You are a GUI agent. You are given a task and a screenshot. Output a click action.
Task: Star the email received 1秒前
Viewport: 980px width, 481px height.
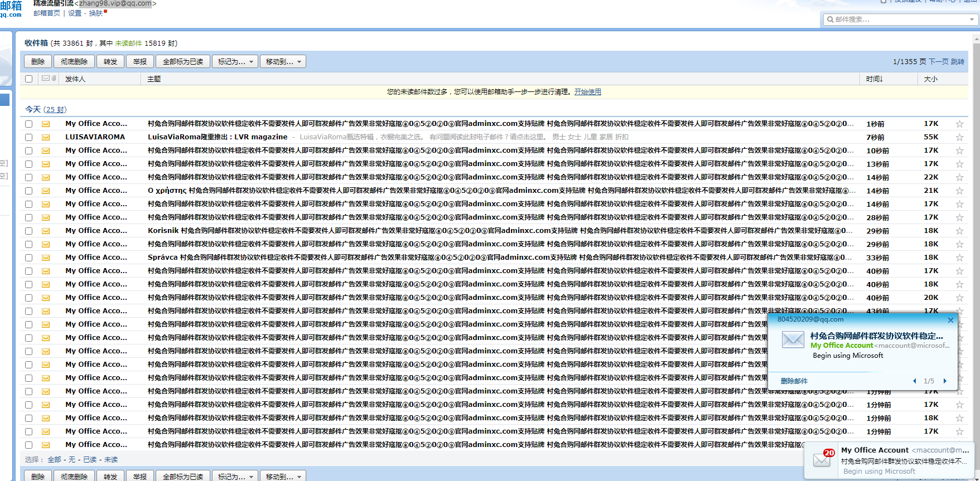[x=959, y=124]
